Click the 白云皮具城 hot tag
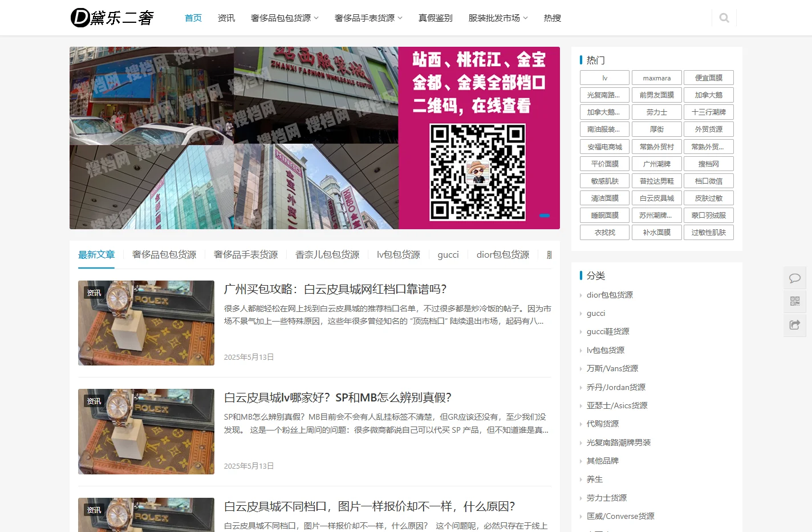 pos(656,198)
